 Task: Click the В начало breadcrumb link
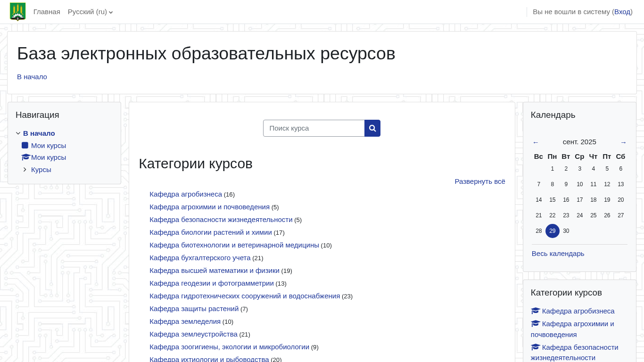tap(32, 77)
